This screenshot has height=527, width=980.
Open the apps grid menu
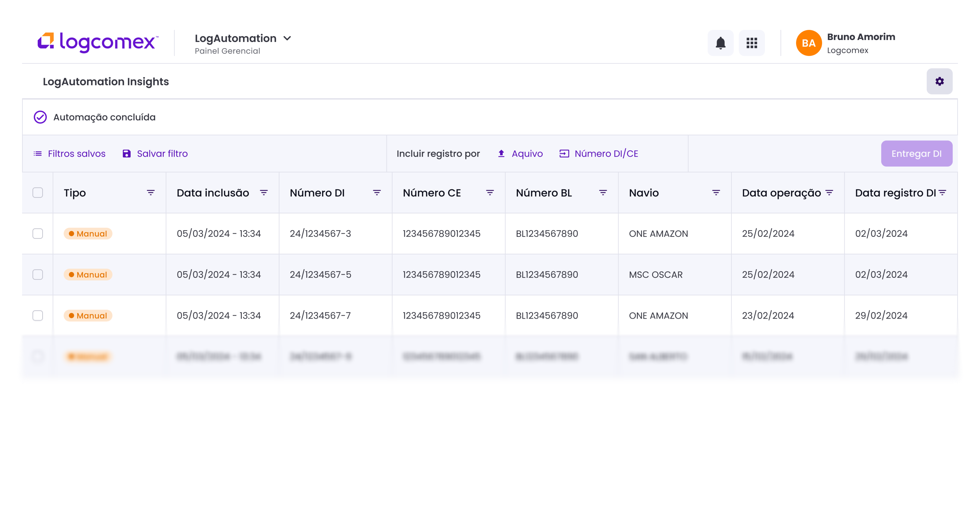(751, 43)
